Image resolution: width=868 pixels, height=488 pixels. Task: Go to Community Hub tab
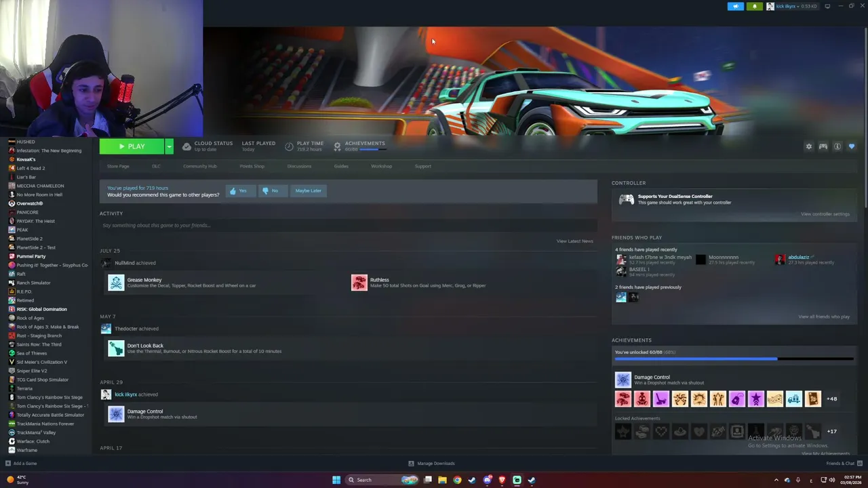point(199,166)
